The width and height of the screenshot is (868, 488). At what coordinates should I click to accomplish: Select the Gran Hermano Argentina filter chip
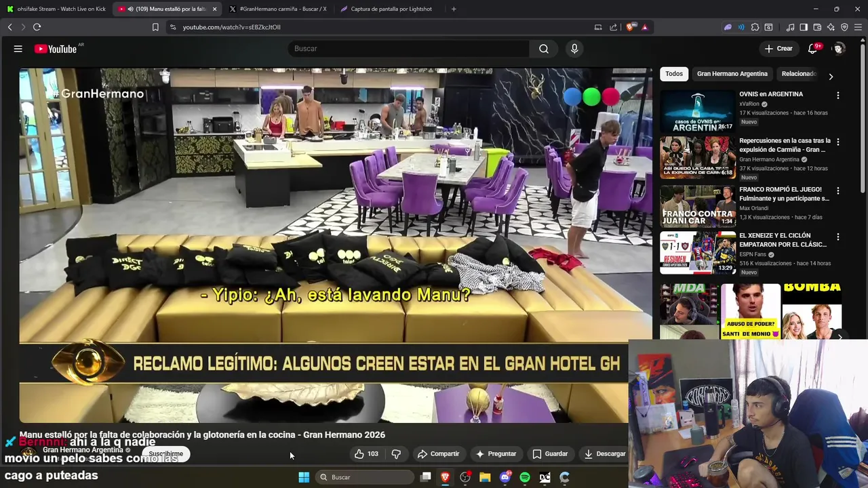tap(732, 74)
